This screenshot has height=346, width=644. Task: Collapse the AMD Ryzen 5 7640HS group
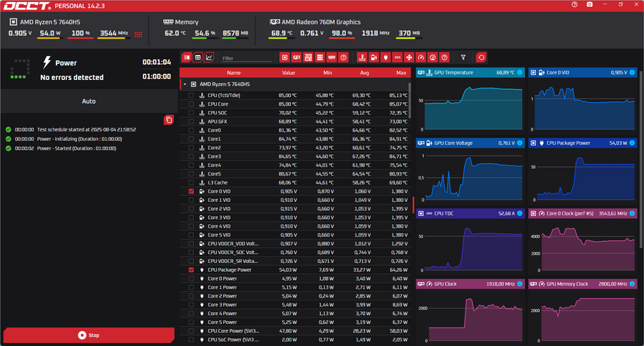click(x=185, y=84)
